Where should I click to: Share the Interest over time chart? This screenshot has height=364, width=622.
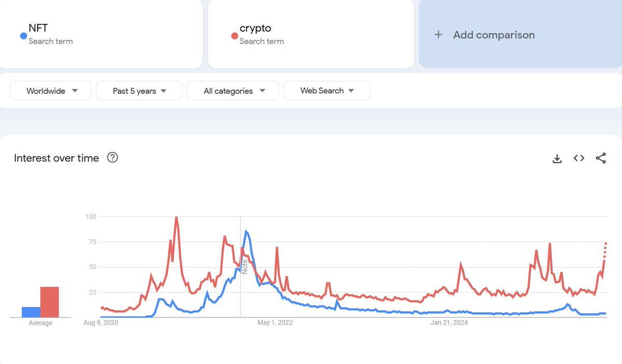click(x=601, y=158)
